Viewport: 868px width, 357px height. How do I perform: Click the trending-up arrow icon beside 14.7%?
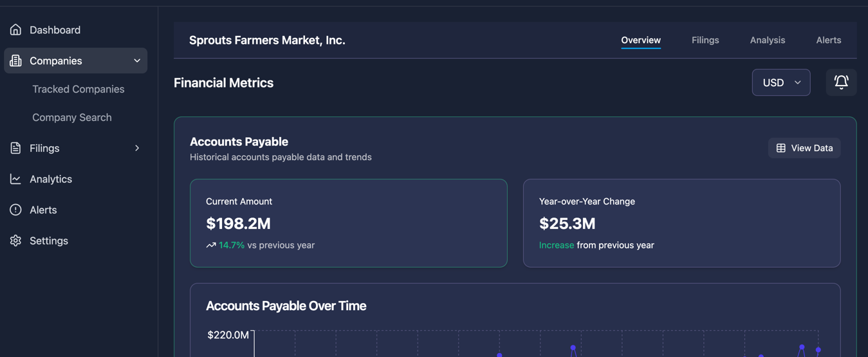coord(210,245)
